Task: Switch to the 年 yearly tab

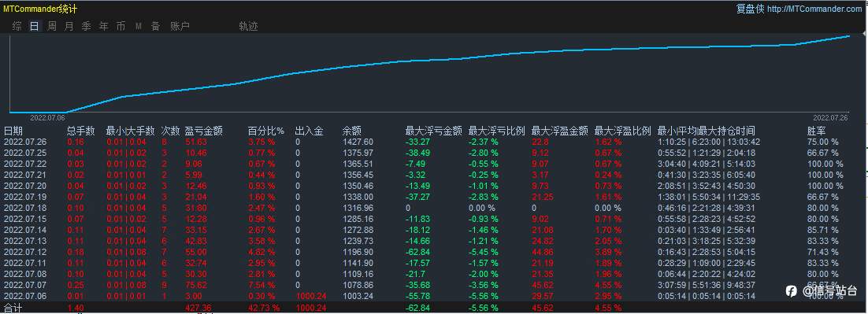Action: pos(103,26)
